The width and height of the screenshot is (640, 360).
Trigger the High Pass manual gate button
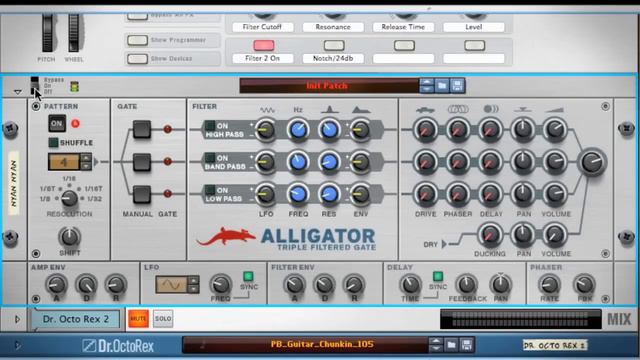pos(142,129)
